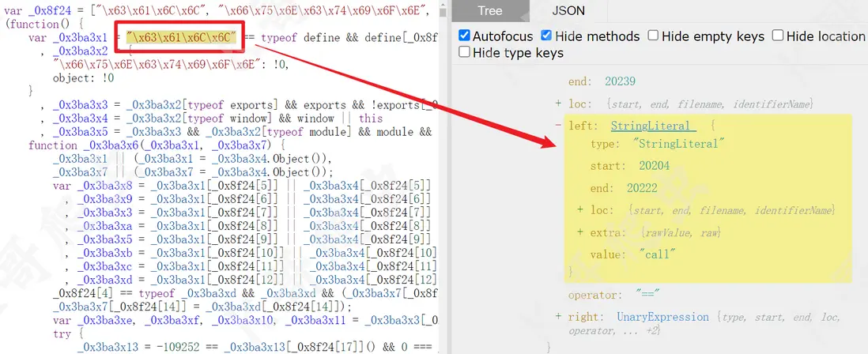Click the _0x3ba3x3 exports assignment line

[240, 105]
